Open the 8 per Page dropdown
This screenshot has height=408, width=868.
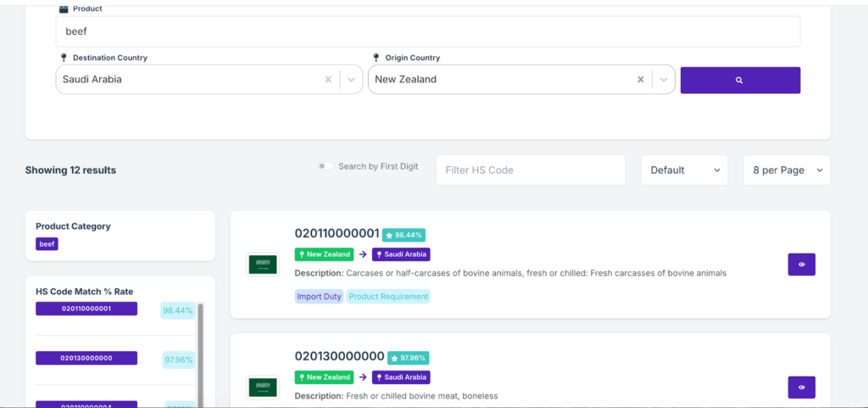tap(787, 170)
